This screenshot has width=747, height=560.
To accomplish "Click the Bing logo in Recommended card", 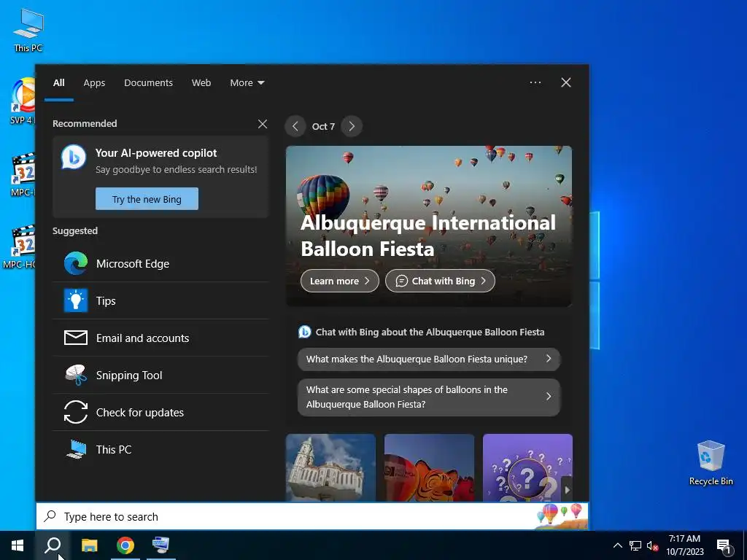I will tap(74, 157).
